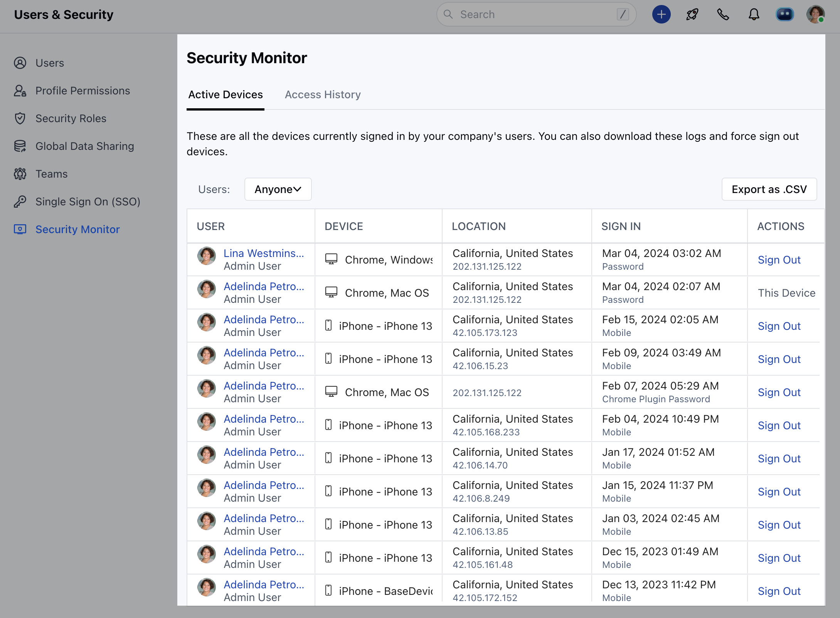
Task: Click the blue plus quick-add icon
Action: click(x=661, y=15)
